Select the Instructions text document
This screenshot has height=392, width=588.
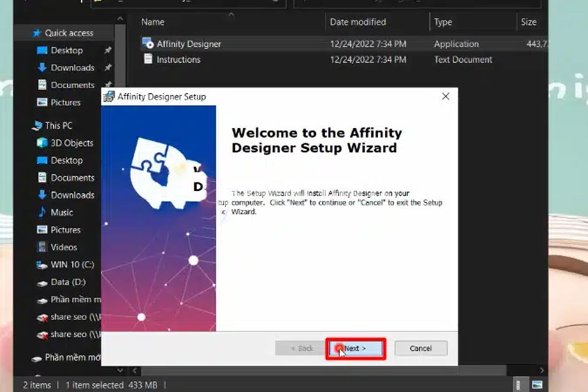pyautogui.click(x=343, y=59)
